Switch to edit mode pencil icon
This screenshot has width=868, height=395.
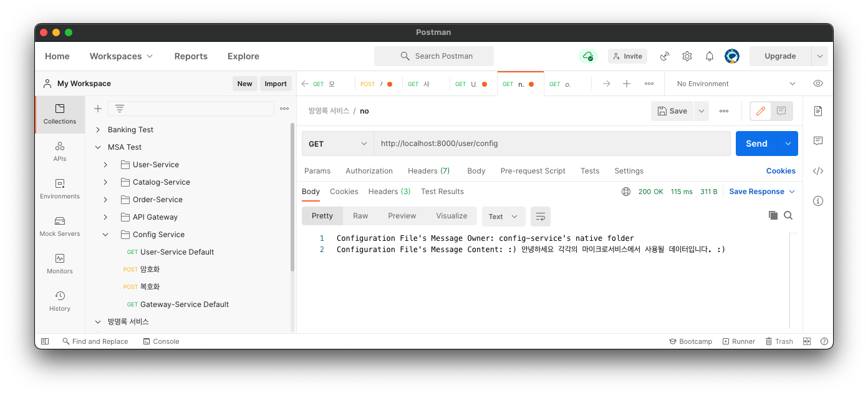(x=761, y=111)
